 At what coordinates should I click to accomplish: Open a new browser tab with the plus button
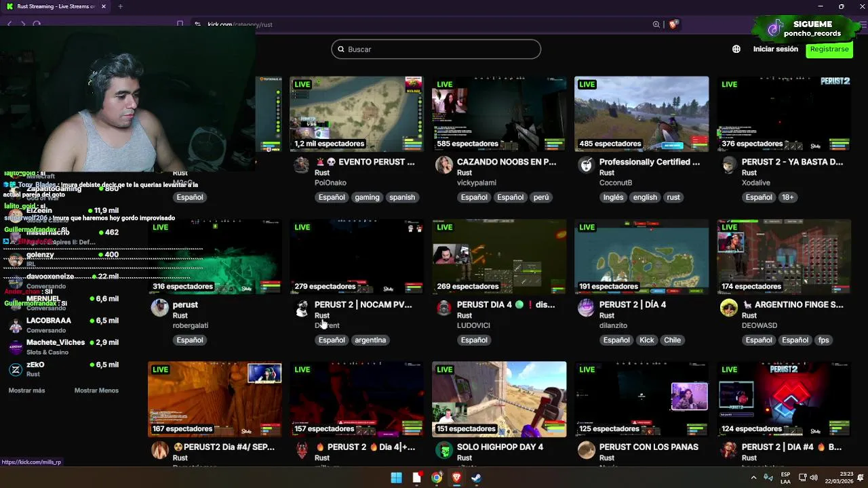tap(120, 6)
